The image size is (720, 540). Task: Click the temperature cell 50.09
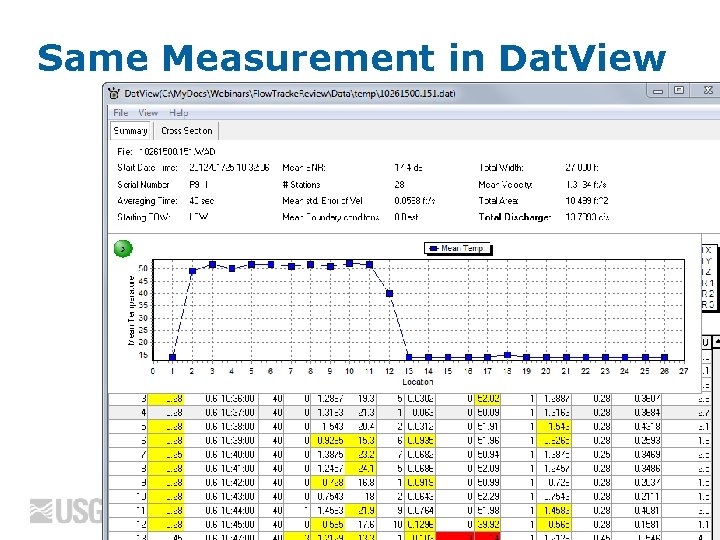pos(488,413)
